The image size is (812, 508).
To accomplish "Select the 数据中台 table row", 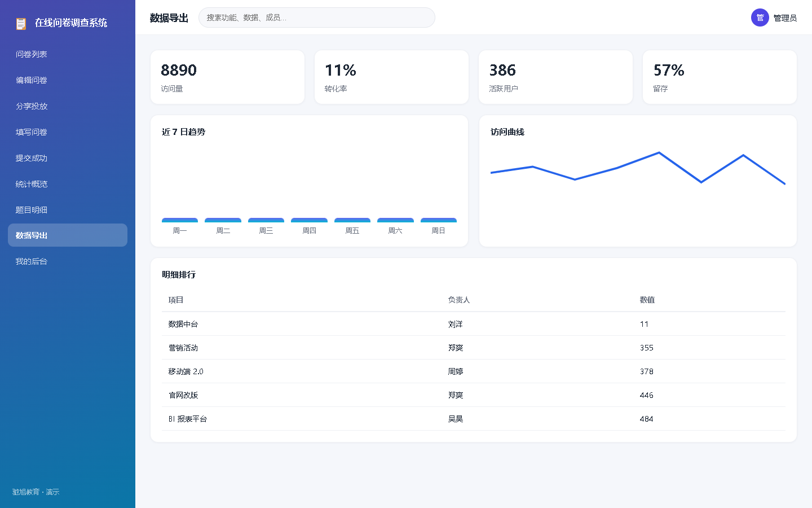I will tap(474, 324).
